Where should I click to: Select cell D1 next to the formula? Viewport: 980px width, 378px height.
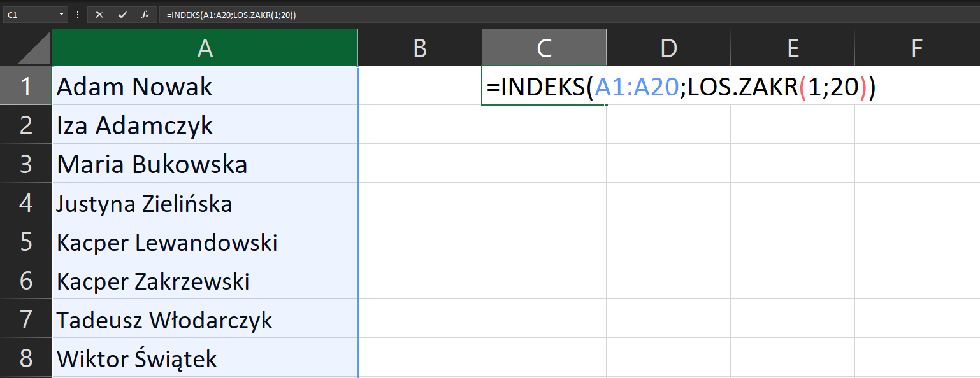[668, 86]
